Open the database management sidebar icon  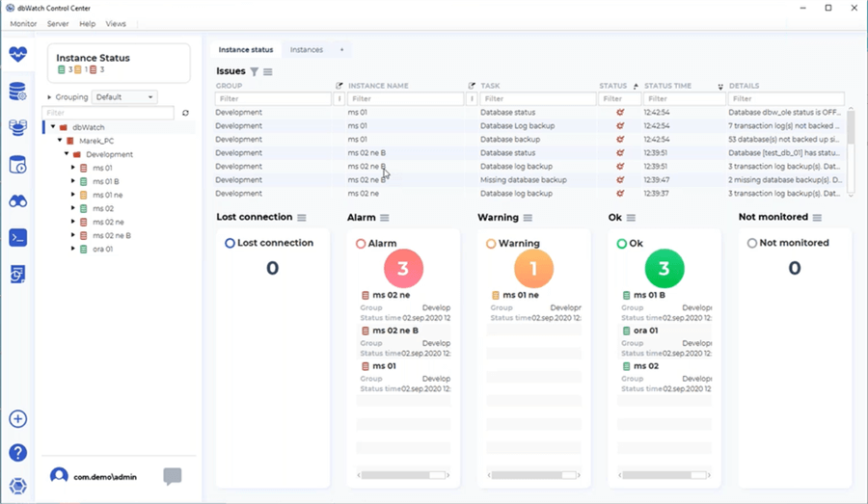pyautogui.click(x=17, y=92)
